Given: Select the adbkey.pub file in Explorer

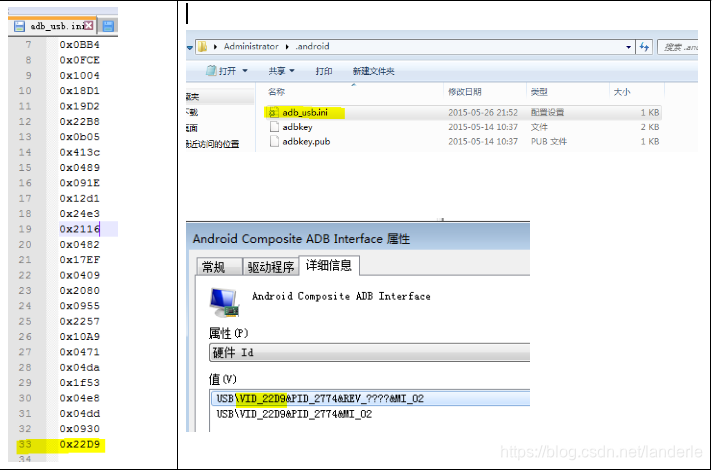Looking at the screenshot, I should point(462,141).
